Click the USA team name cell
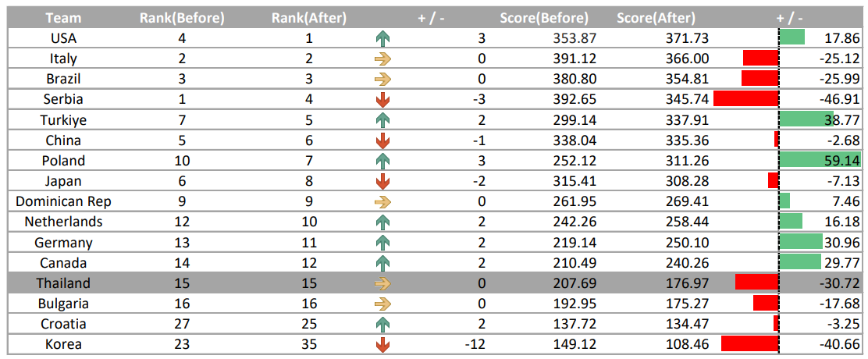The height and width of the screenshot is (359, 868). [x=63, y=38]
